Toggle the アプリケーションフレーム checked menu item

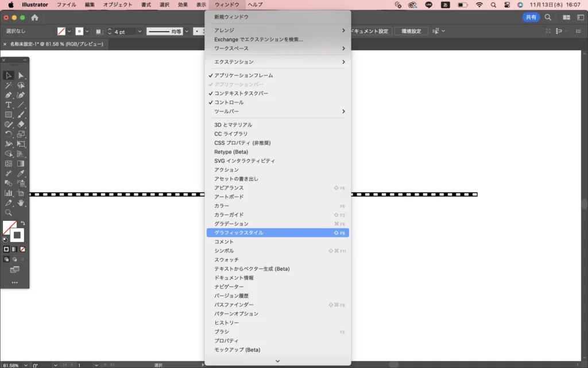pyautogui.click(x=243, y=75)
